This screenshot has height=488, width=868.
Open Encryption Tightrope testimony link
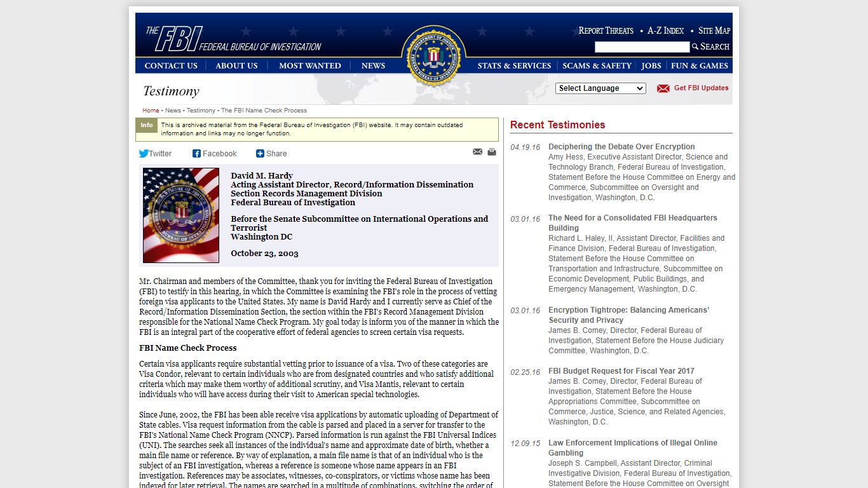point(629,315)
